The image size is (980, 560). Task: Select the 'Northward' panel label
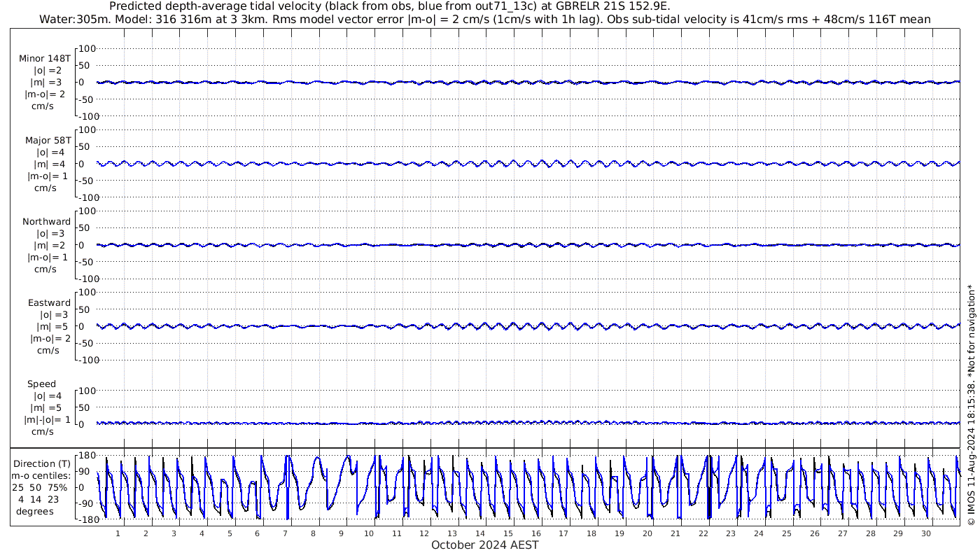click(46, 221)
